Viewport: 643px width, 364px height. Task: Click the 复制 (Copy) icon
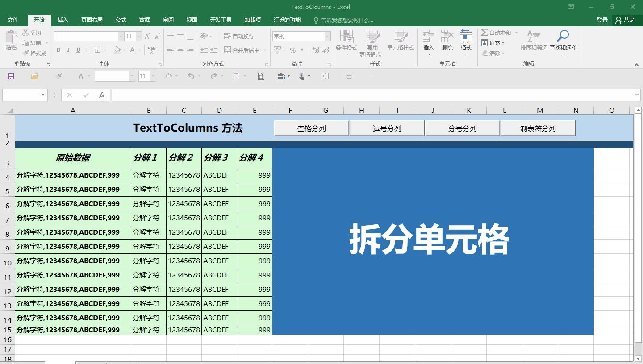[x=25, y=43]
